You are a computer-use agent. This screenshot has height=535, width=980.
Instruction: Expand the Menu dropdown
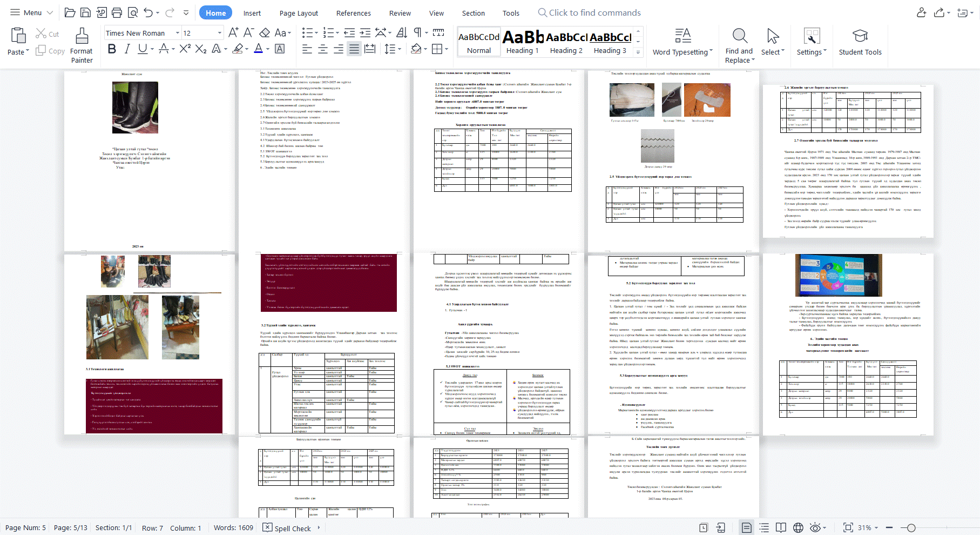pyautogui.click(x=31, y=12)
